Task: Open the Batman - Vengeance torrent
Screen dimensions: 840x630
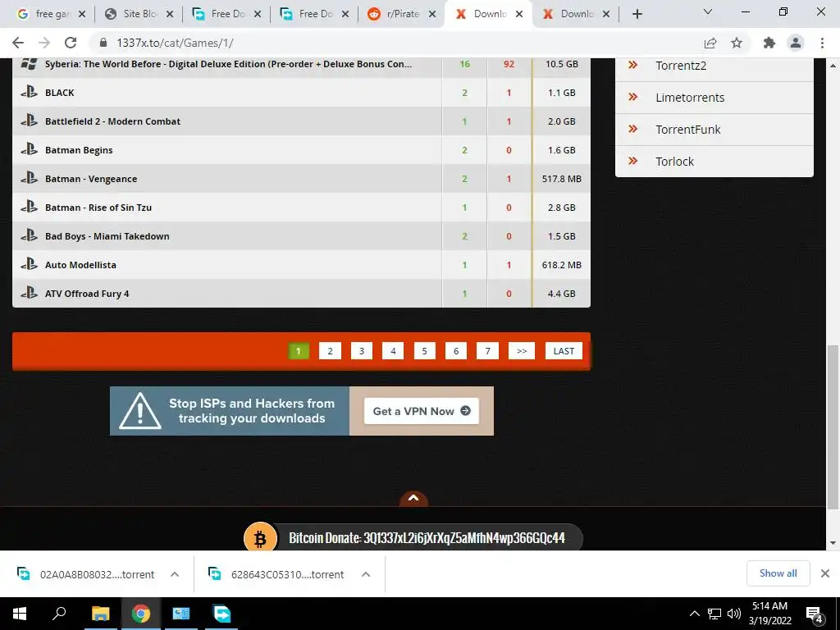Action: [x=91, y=179]
